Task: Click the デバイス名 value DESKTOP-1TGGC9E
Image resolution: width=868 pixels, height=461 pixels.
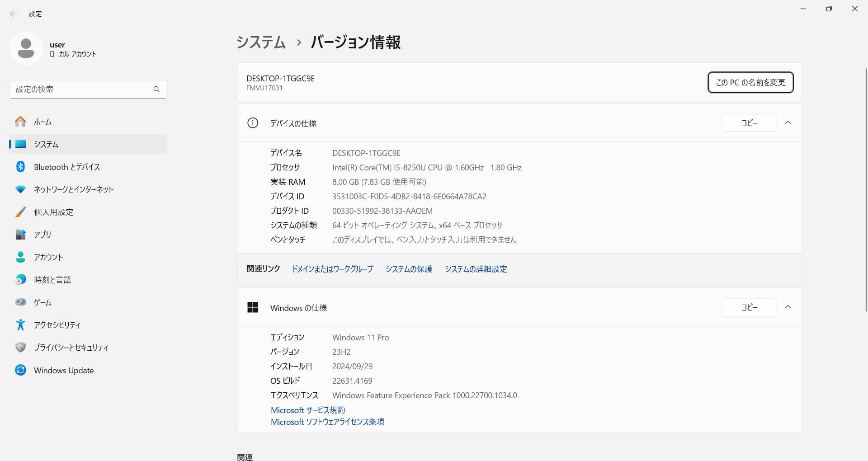Action: click(x=366, y=153)
